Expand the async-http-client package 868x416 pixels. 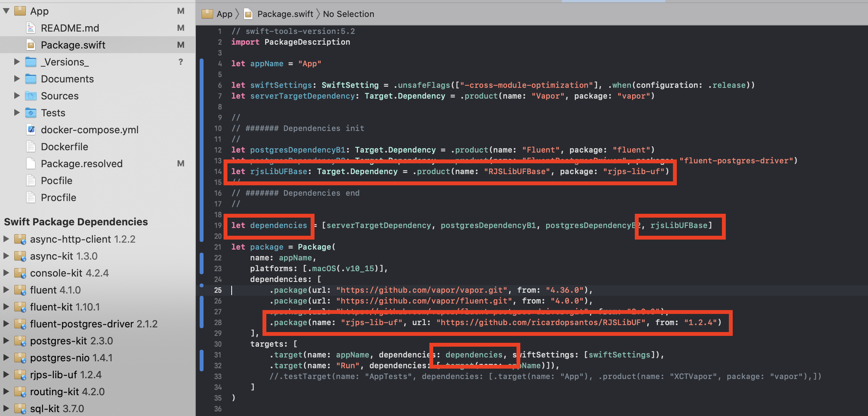pos(6,239)
